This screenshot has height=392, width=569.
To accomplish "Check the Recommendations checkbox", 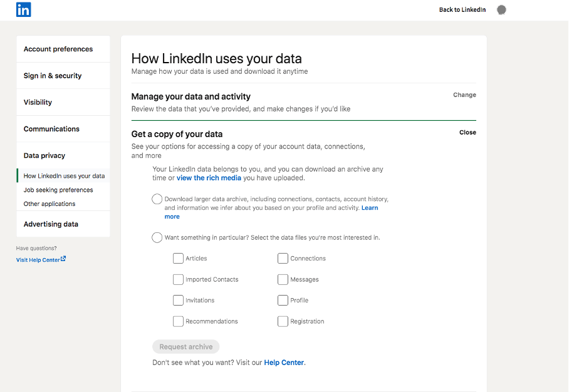I will tap(178, 321).
